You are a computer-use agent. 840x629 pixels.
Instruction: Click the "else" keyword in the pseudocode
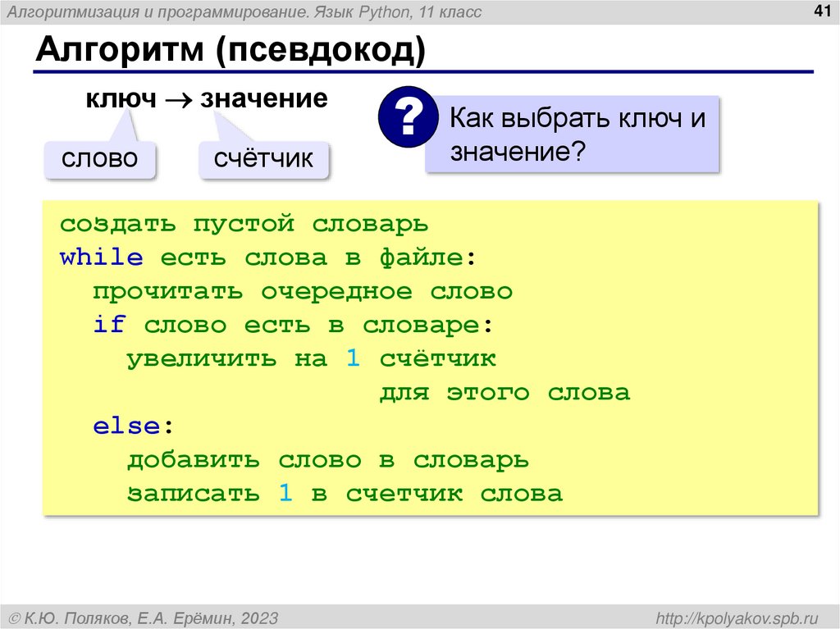[x=126, y=426]
